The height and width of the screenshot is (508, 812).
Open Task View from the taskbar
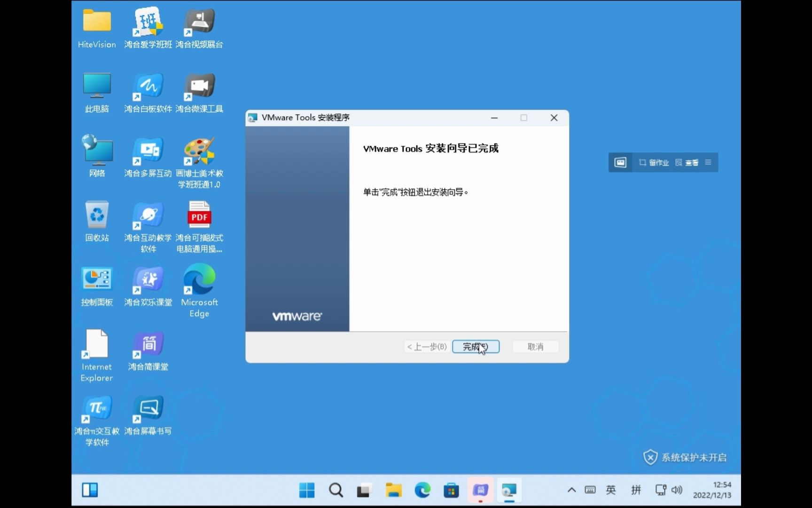coord(364,490)
